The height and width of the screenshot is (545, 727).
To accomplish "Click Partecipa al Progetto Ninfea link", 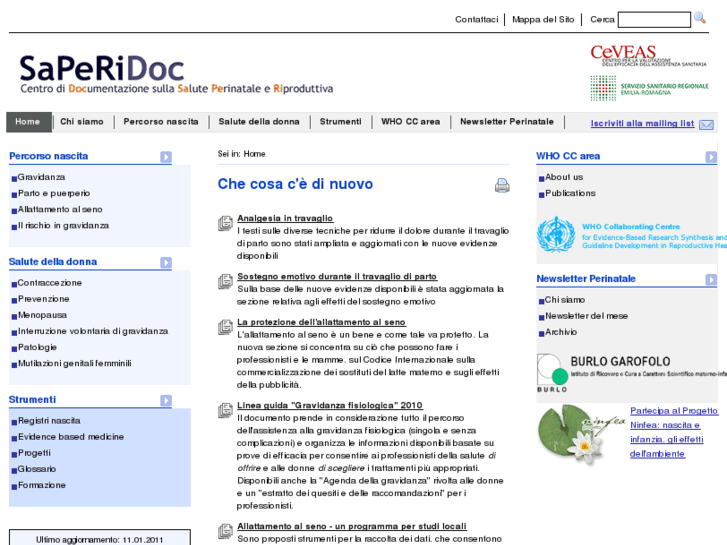I will [674, 432].
